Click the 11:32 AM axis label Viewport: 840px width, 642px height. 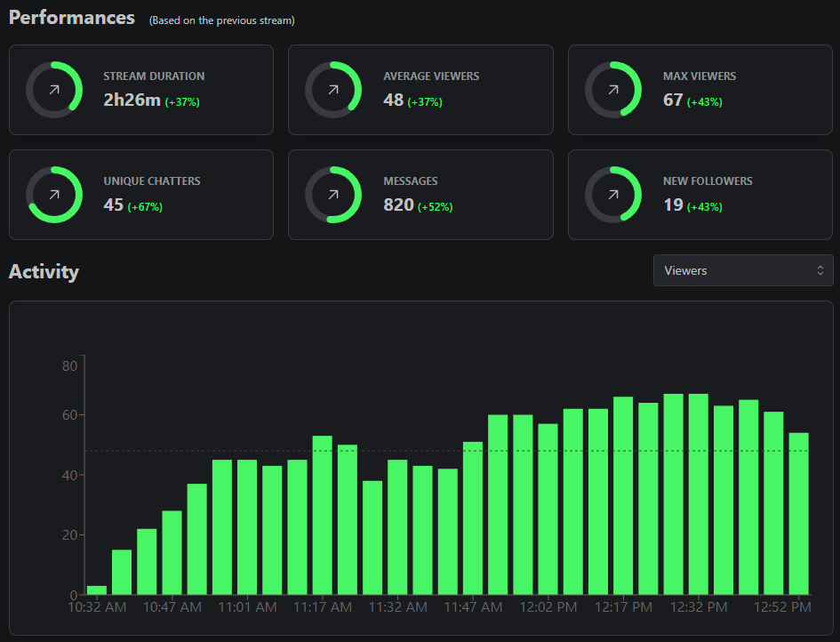click(398, 607)
